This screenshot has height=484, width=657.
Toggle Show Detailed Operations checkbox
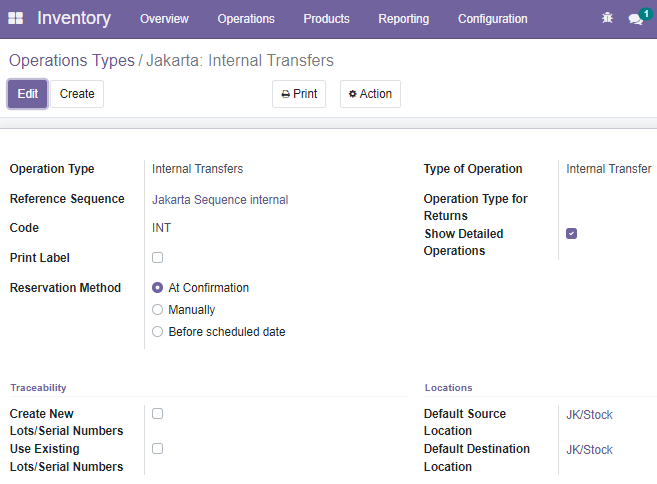tap(572, 233)
